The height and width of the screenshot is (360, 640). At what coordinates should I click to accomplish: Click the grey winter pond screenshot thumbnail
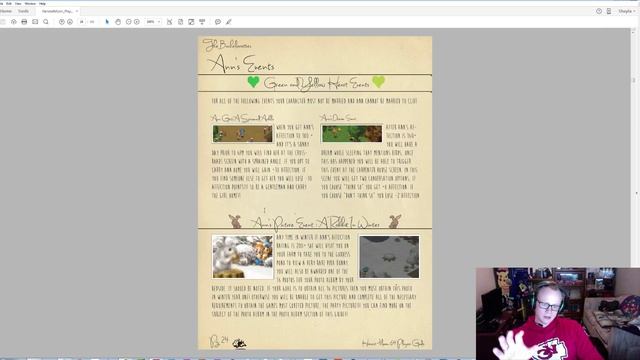click(389, 257)
